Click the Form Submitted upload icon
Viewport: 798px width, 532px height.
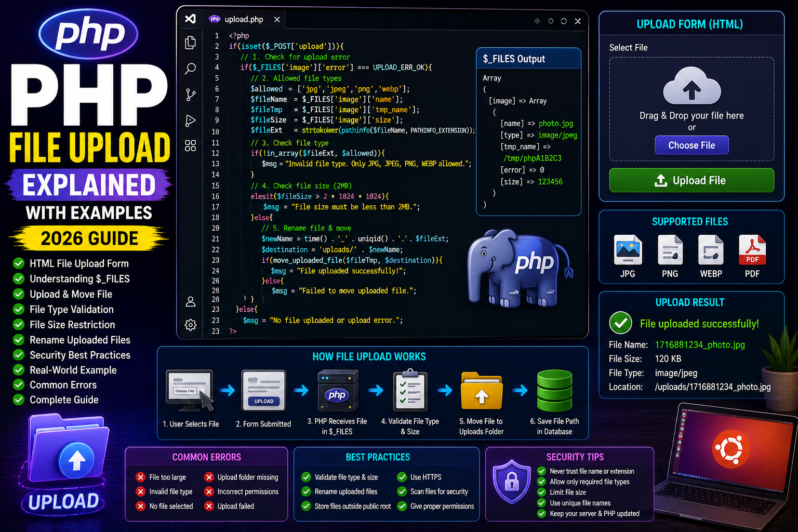[264, 391]
